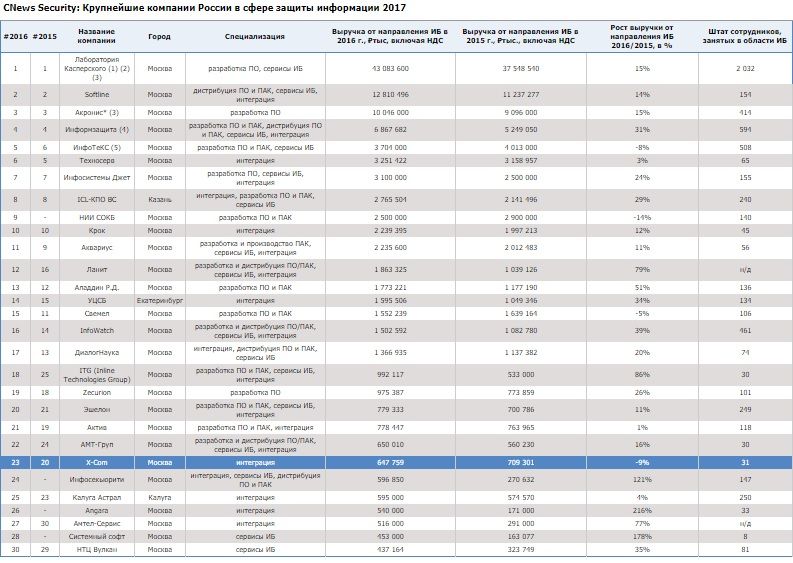This screenshot has height=563, width=793.
Task: Select the 'АМТ-Груп' company cell
Action: click(x=97, y=444)
